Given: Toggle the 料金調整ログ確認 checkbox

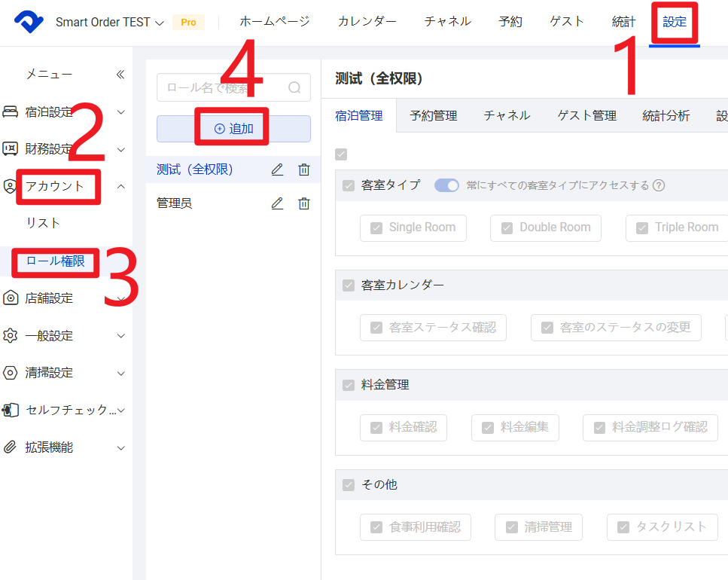Looking at the screenshot, I should [599, 427].
